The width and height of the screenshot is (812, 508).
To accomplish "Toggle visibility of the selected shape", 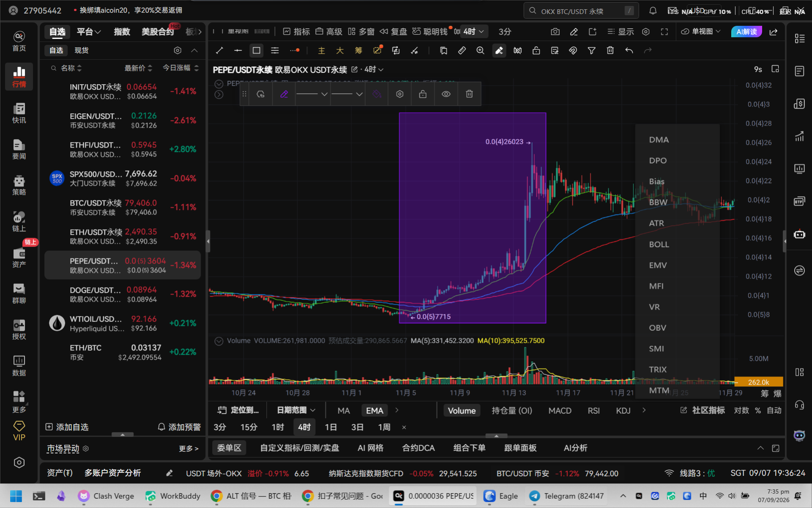I will [446, 94].
